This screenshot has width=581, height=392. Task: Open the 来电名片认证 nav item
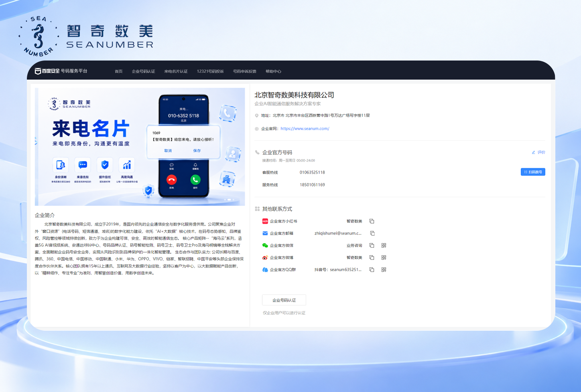(x=176, y=71)
